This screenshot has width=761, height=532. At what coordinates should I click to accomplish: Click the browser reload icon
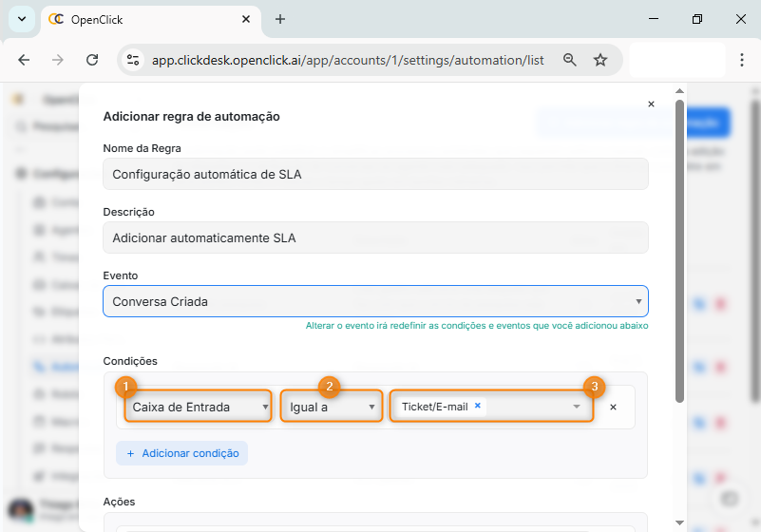pos(92,59)
